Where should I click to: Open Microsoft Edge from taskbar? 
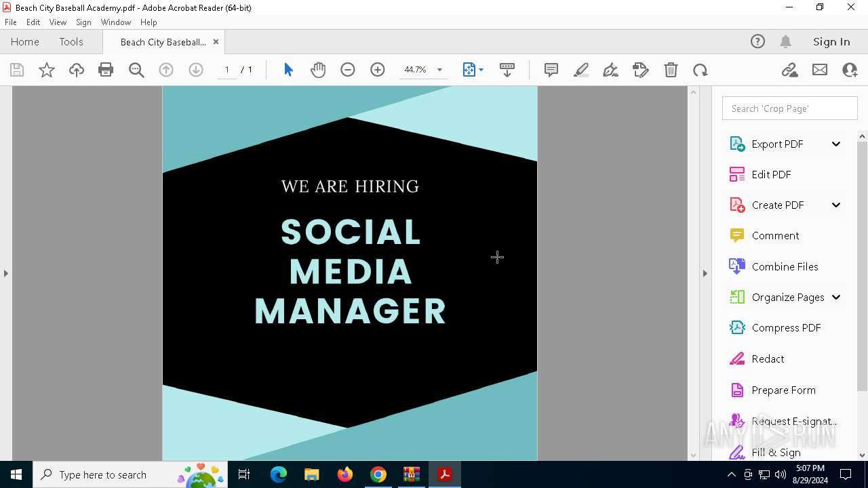coord(279,474)
